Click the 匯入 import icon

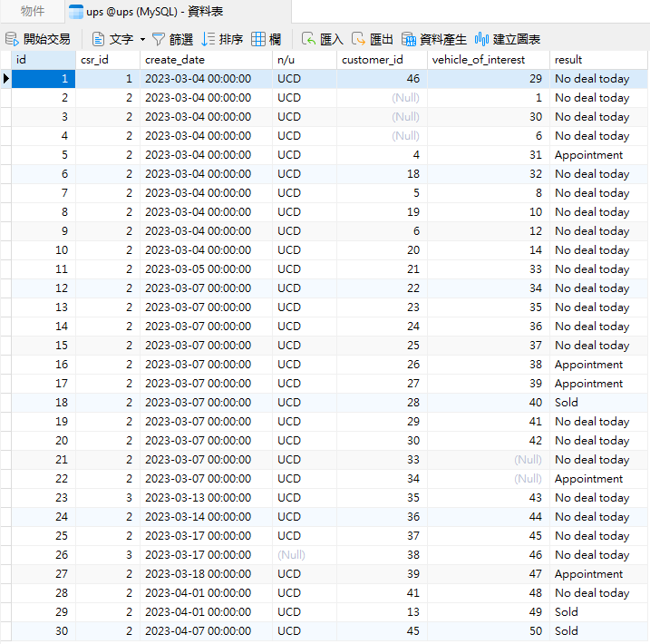pos(309,39)
